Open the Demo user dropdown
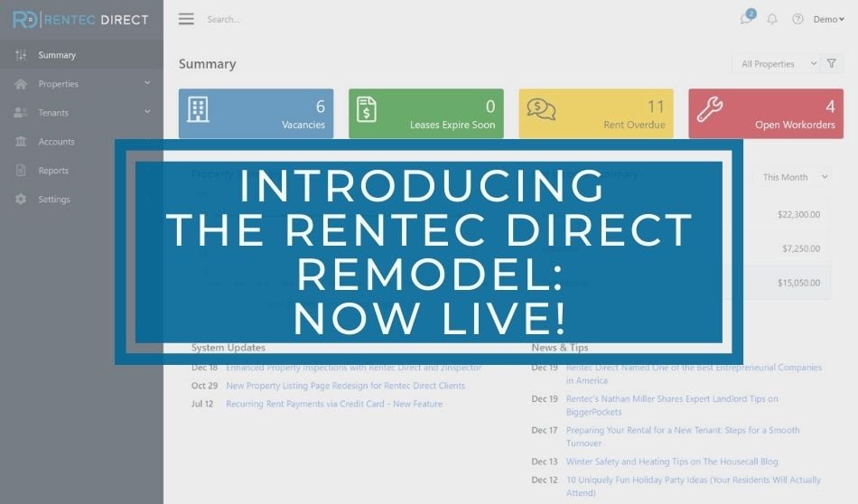The image size is (858, 504). coord(828,19)
